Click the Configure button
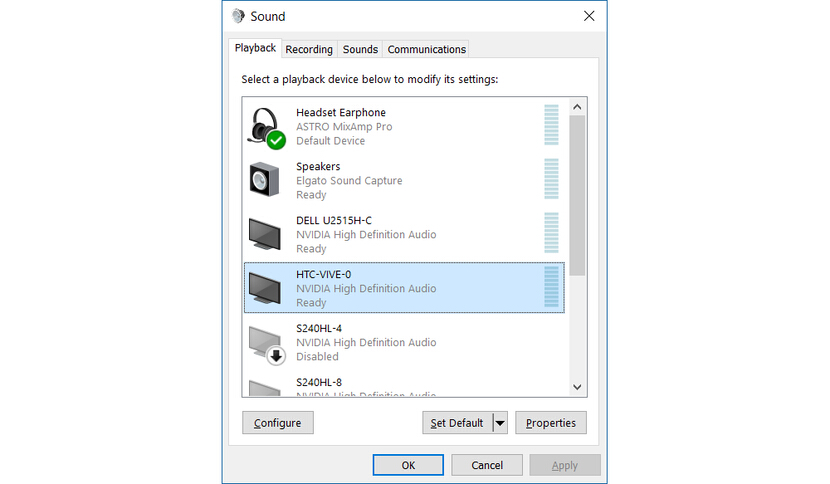The height and width of the screenshot is (484, 830). tap(277, 423)
